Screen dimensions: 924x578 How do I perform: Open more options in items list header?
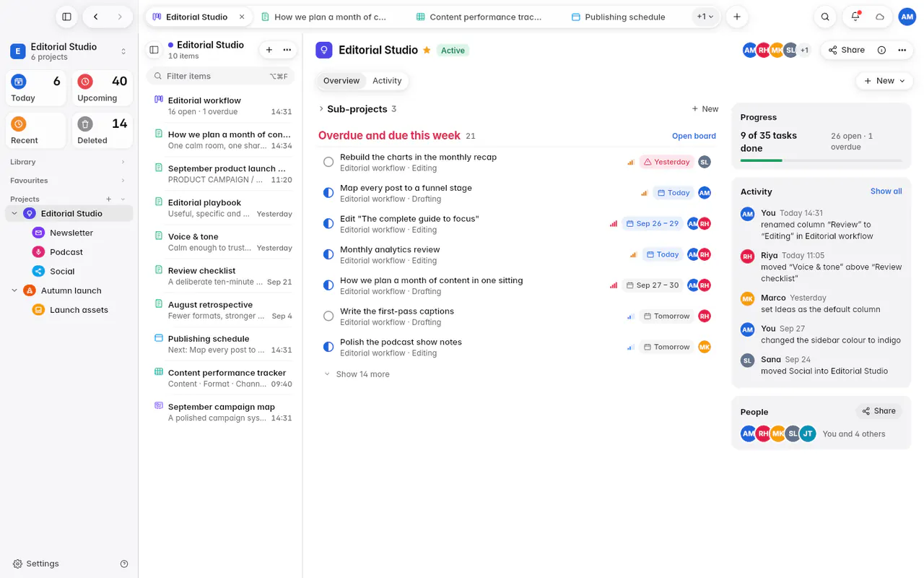point(287,50)
